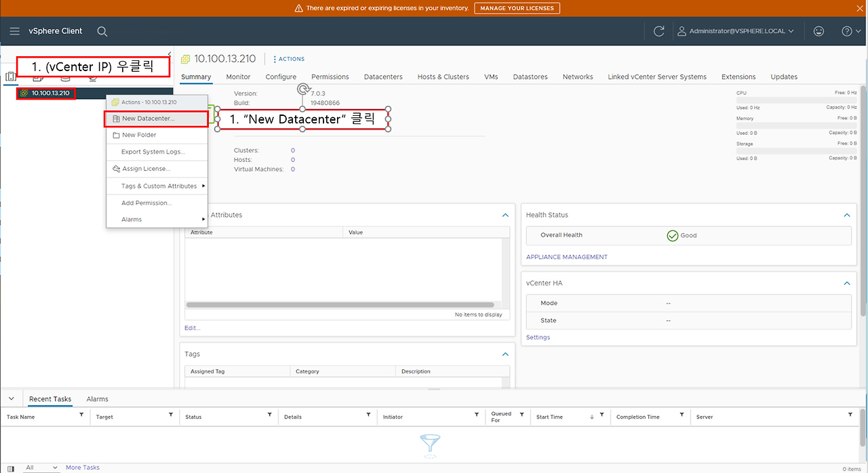Open the Linked vCenter Server Systems tab

(657, 77)
